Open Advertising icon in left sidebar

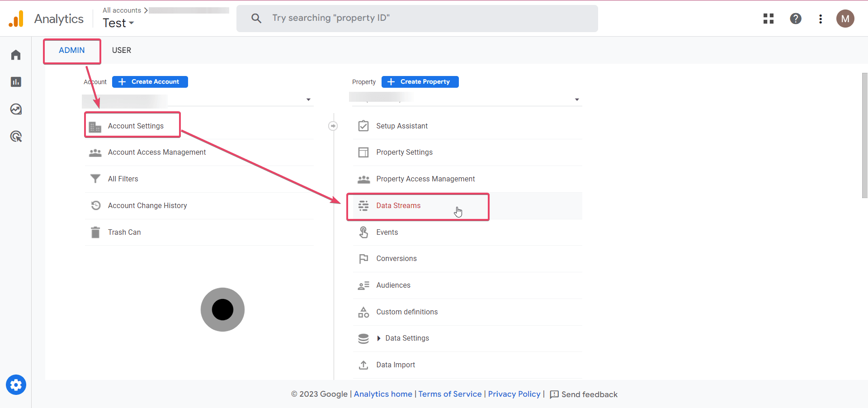click(16, 136)
